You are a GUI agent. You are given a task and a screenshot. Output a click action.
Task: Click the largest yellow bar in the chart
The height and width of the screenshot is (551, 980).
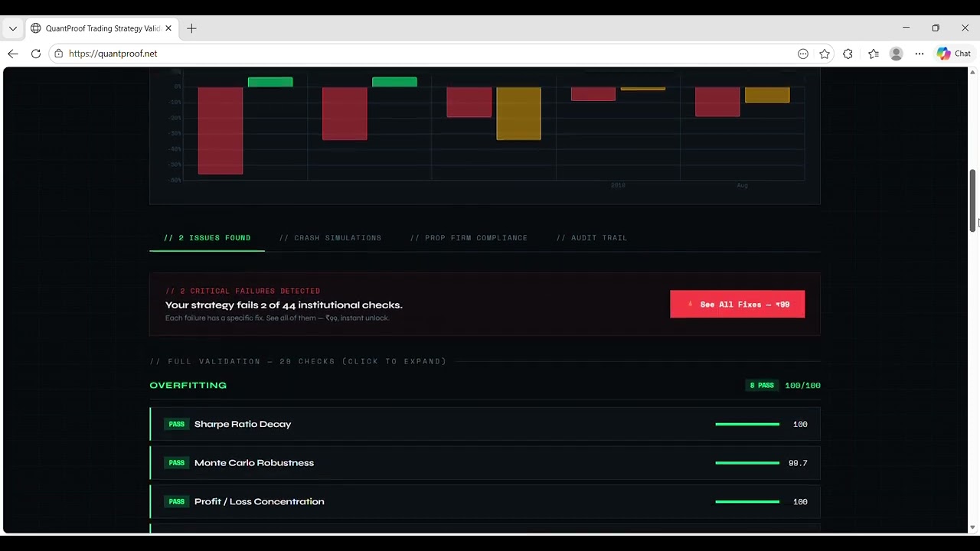pyautogui.click(x=519, y=113)
